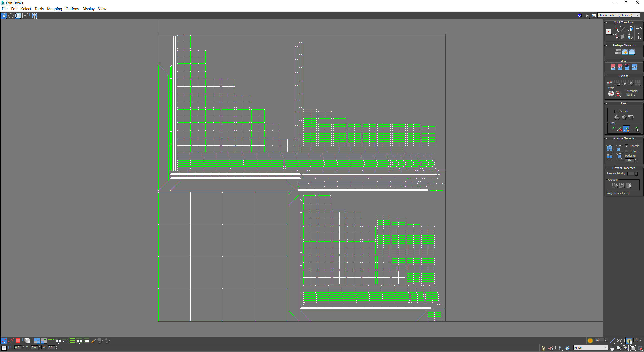Image resolution: width=644 pixels, height=352 pixels.
Task: Click the Stitch Custom icon
Action: point(634,67)
